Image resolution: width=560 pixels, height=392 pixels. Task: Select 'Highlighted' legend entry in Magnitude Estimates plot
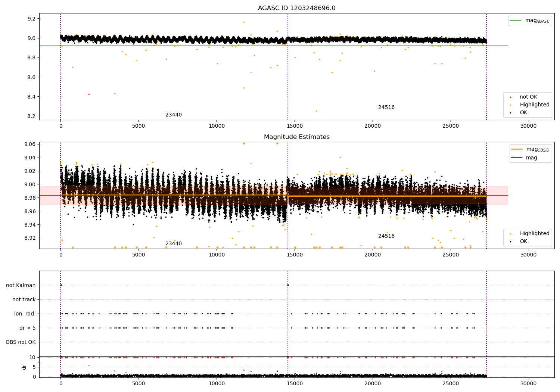click(x=535, y=234)
